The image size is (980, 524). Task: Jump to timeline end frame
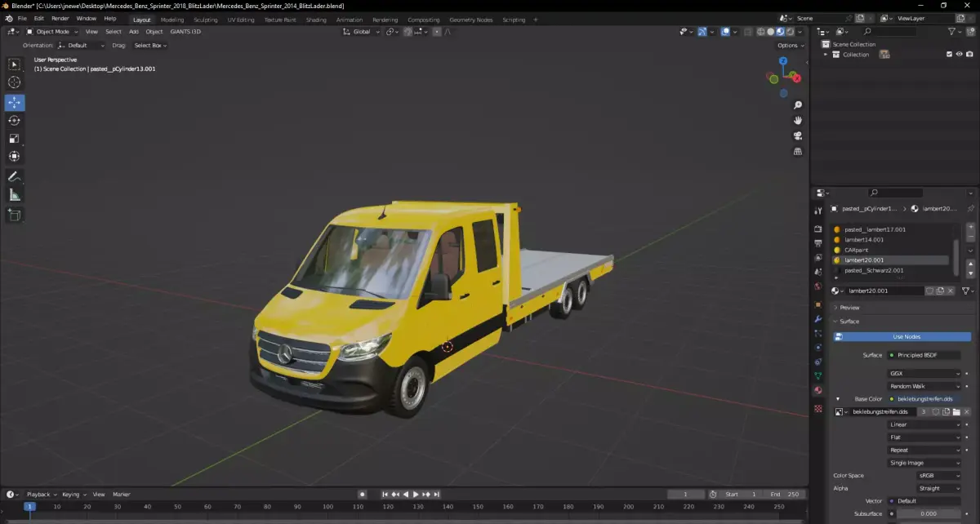pyautogui.click(x=437, y=495)
